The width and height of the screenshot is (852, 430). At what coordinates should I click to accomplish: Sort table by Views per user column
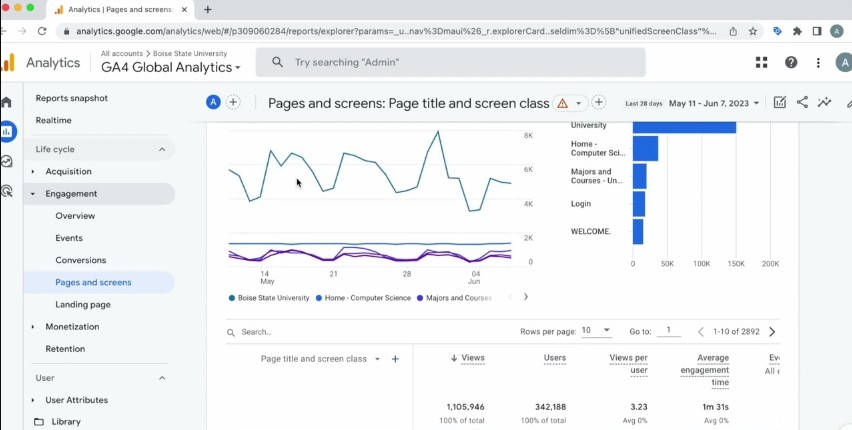pos(628,364)
